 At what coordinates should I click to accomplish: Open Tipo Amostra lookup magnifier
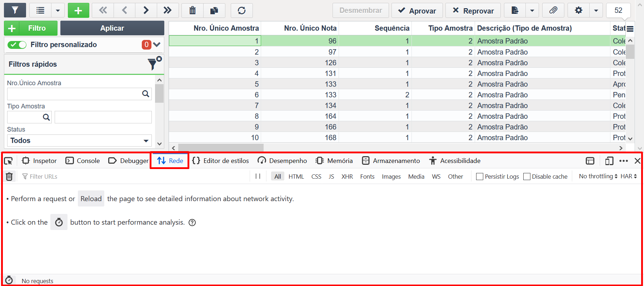point(46,117)
